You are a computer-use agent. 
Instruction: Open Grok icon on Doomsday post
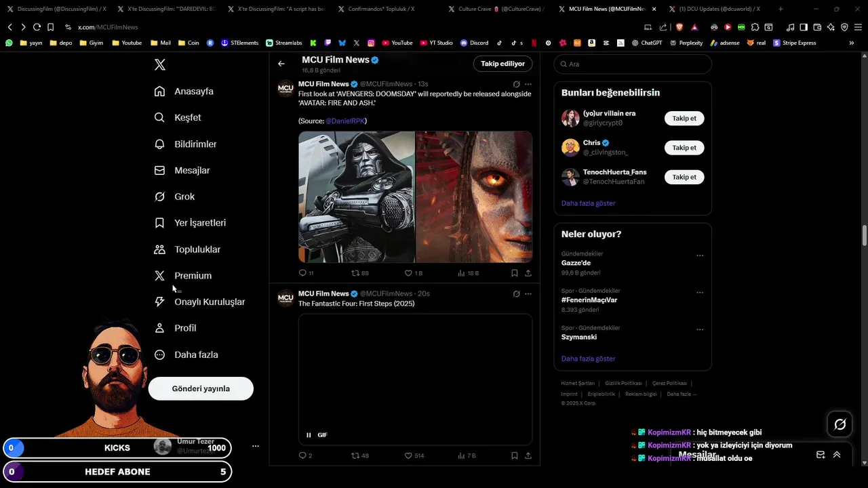(x=516, y=85)
